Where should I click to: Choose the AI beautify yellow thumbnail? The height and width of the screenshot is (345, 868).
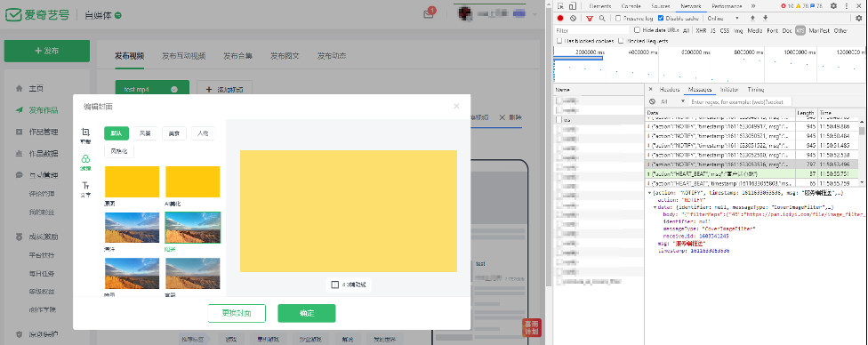click(193, 181)
